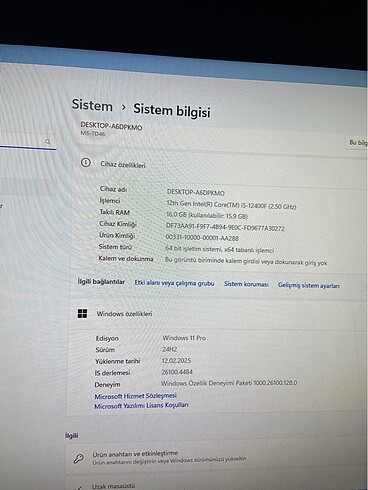
Task: Collapse the Windows özellikleri section header
Action: coord(218,314)
